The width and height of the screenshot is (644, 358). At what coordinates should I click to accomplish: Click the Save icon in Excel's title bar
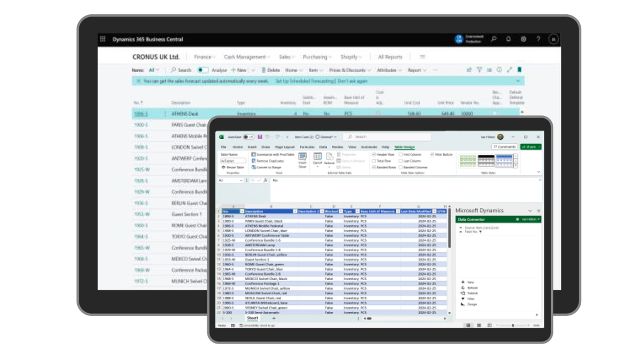pyautogui.click(x=260, y=137)
